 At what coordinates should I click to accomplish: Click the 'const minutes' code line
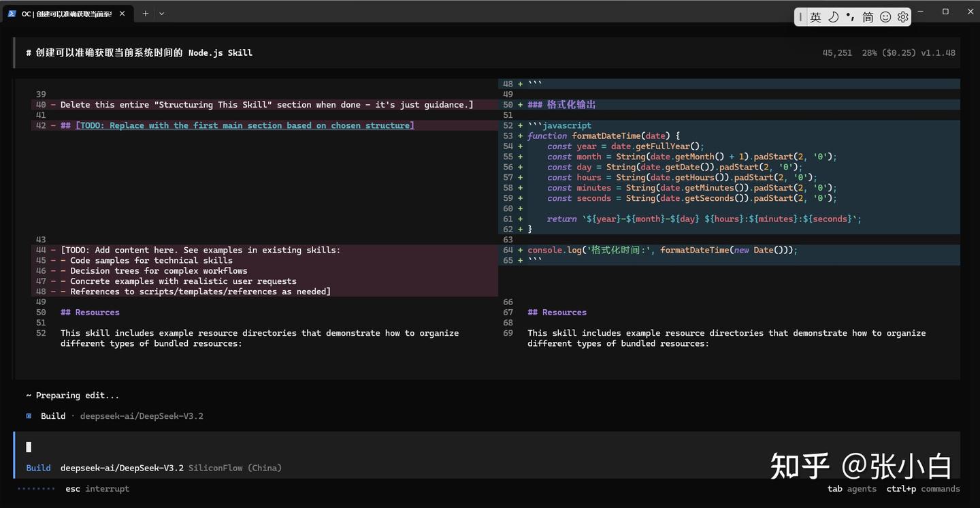[691, 188]
